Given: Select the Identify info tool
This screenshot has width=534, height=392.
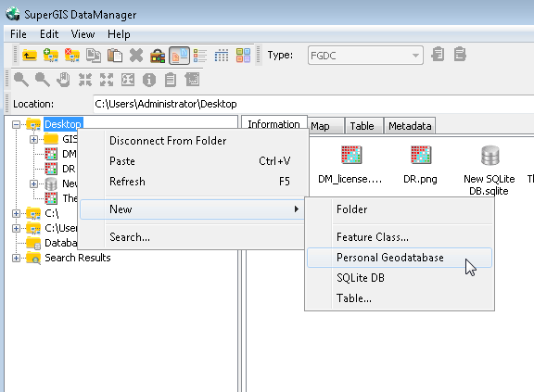Looking at the screenshot, I should [x=149, y=80].
